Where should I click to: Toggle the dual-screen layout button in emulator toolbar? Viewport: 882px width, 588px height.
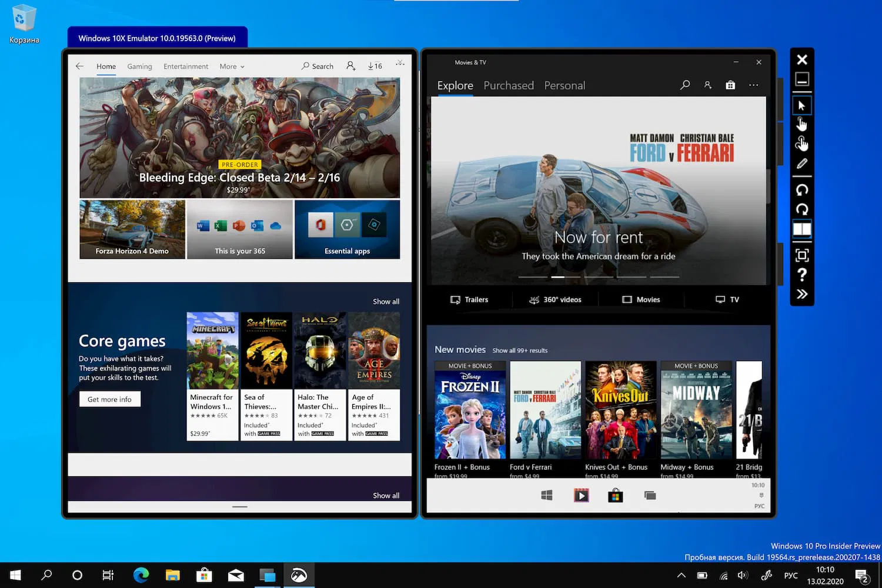(802, 229)
